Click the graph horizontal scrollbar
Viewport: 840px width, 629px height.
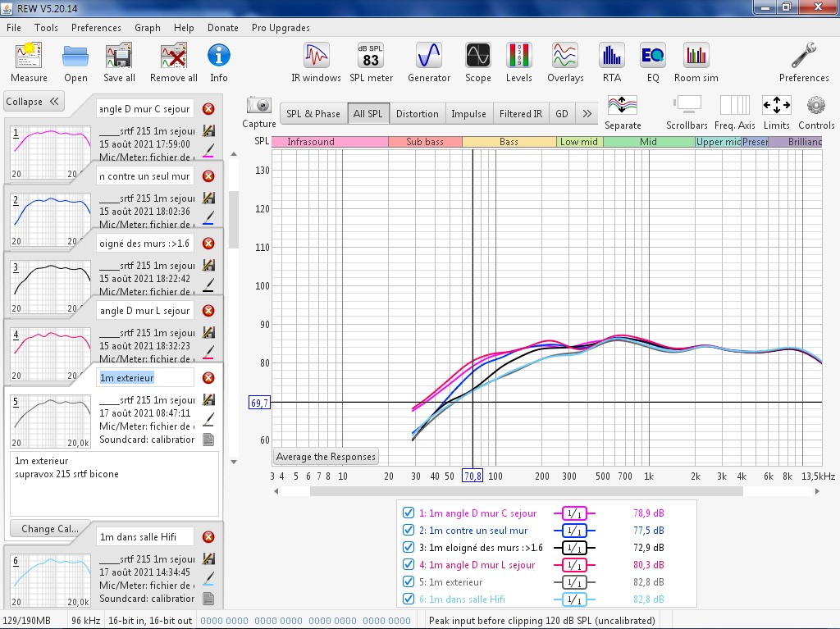[526, 490]
